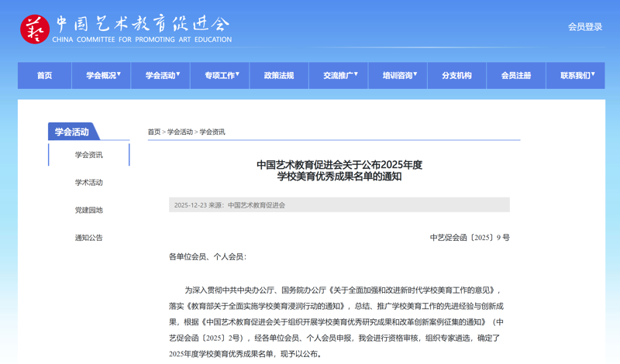The image size is (620, 364).
Task: Click the 学会活动 sidebar header tab
Action: click(72, 132)
